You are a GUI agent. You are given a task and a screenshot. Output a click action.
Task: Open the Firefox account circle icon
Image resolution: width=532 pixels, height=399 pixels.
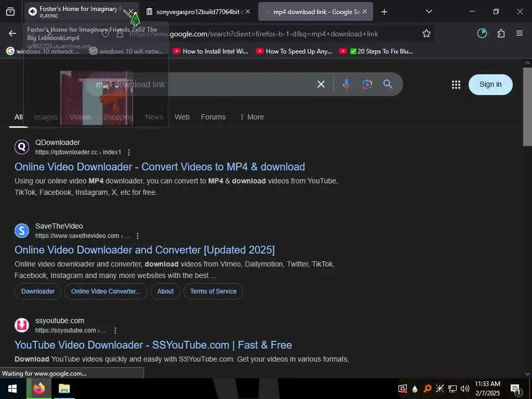coord(482,33)
